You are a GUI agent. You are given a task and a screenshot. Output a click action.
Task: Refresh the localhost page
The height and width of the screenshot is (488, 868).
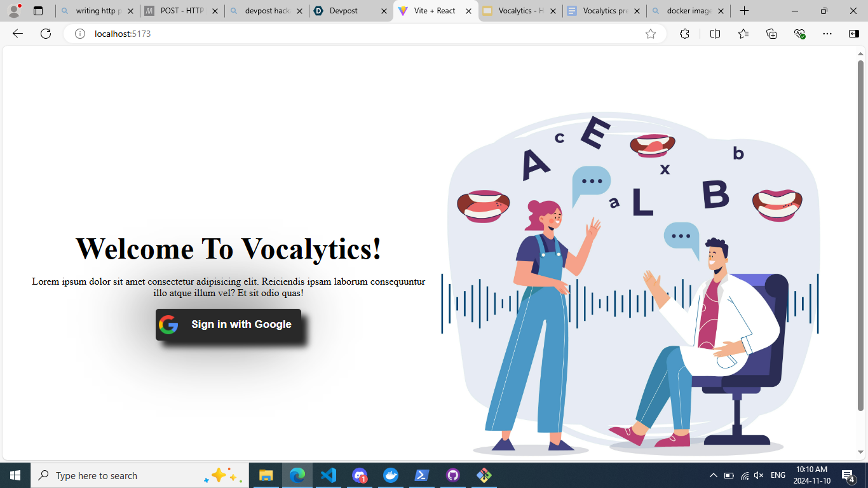click(x=46, y=34)
